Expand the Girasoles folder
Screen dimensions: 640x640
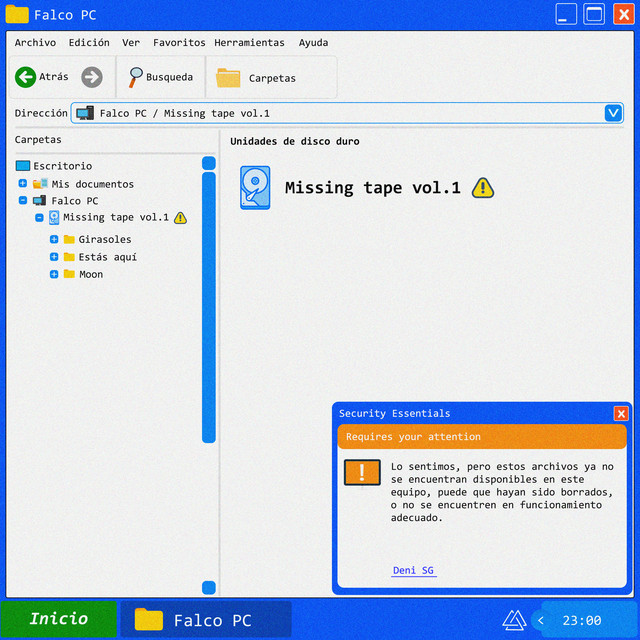[54, 240]
